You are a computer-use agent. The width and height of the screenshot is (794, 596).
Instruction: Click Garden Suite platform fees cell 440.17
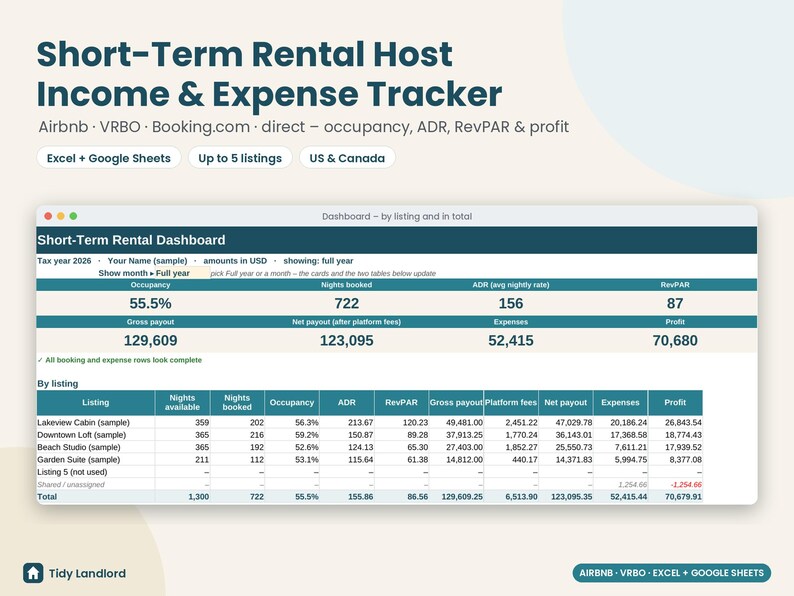click(x=511, y=460)
